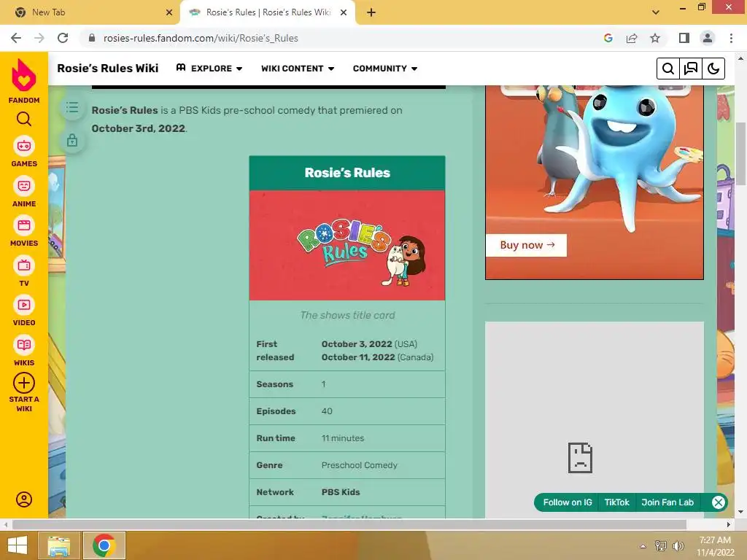Open File Explorer from taskbar
Screen dimensions: 747x560
[x=58, y=545]
